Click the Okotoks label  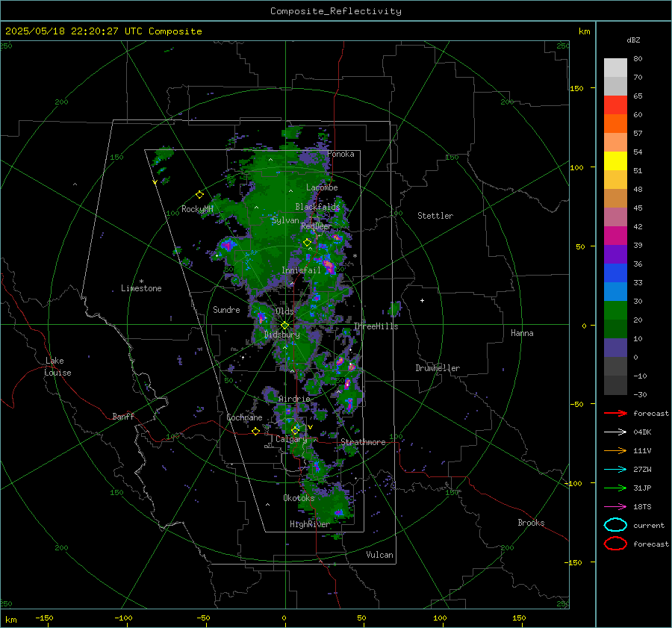tap(299, 498)
